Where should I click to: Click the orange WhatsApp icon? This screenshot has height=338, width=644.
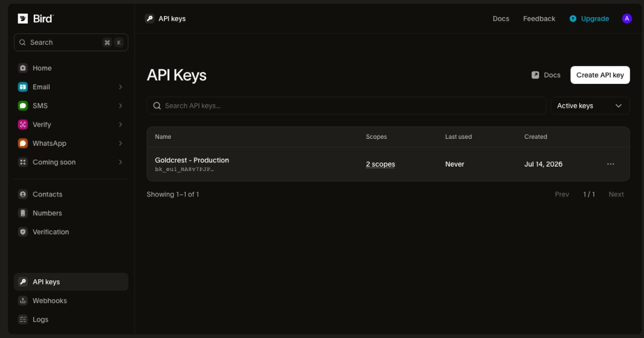pos(22,143)
